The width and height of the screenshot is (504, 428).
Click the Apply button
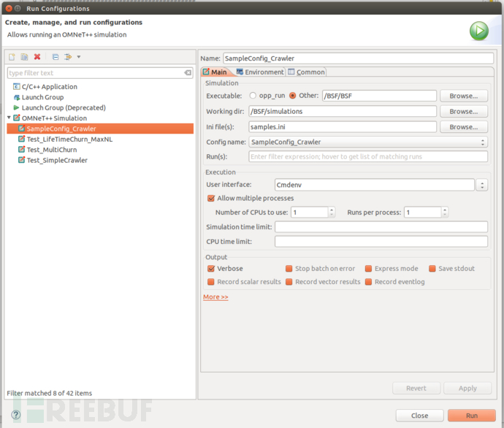coord(467,388)
